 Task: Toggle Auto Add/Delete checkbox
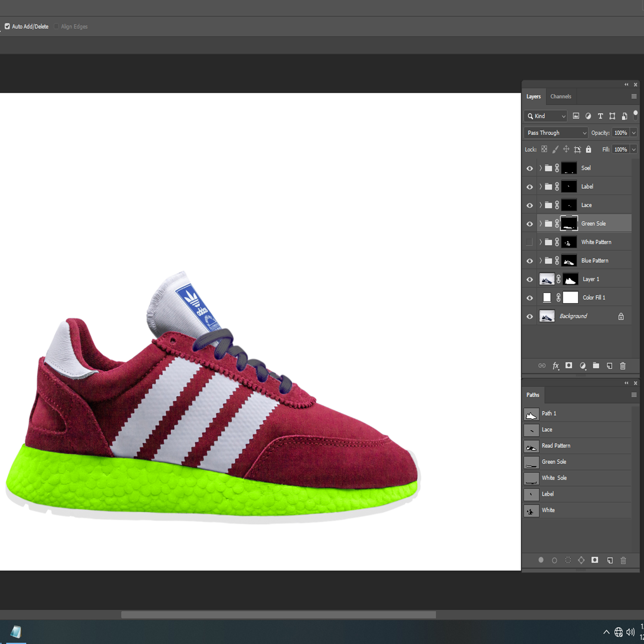(x=7, y=26)
